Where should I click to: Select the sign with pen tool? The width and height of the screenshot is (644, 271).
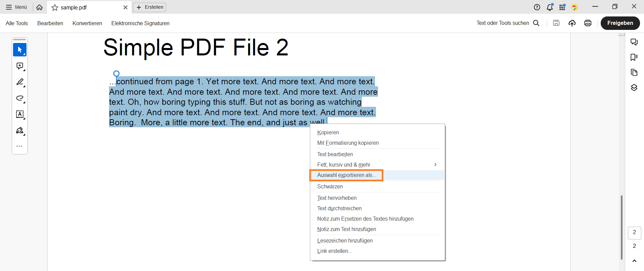[20, 130]
